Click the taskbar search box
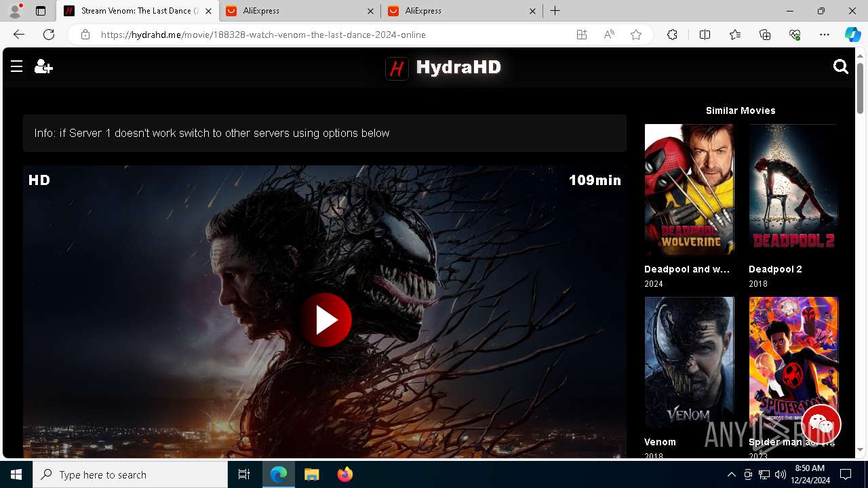Screen dimensions: 868x488 (x=130, y=474)
